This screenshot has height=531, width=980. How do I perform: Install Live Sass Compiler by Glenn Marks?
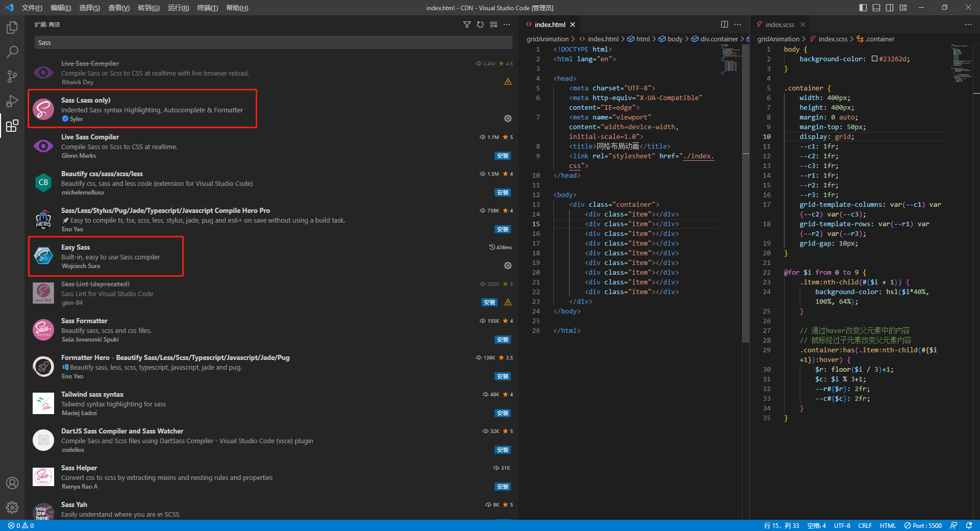click(x=503, y=156)
